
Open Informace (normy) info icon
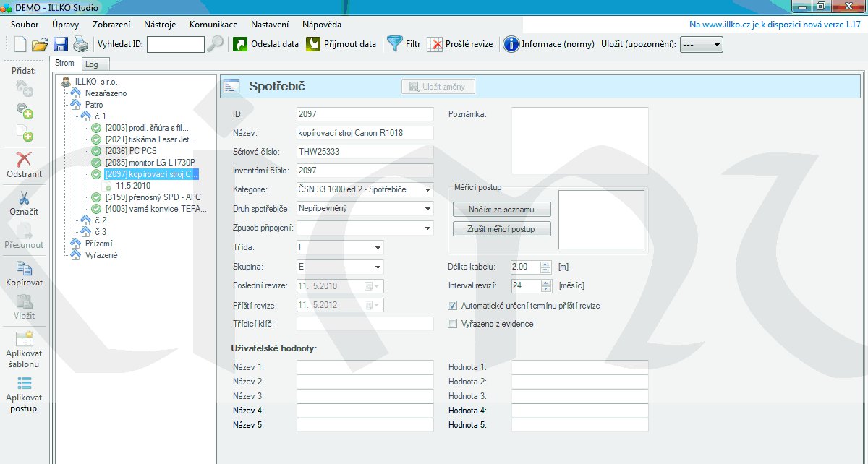511,44
